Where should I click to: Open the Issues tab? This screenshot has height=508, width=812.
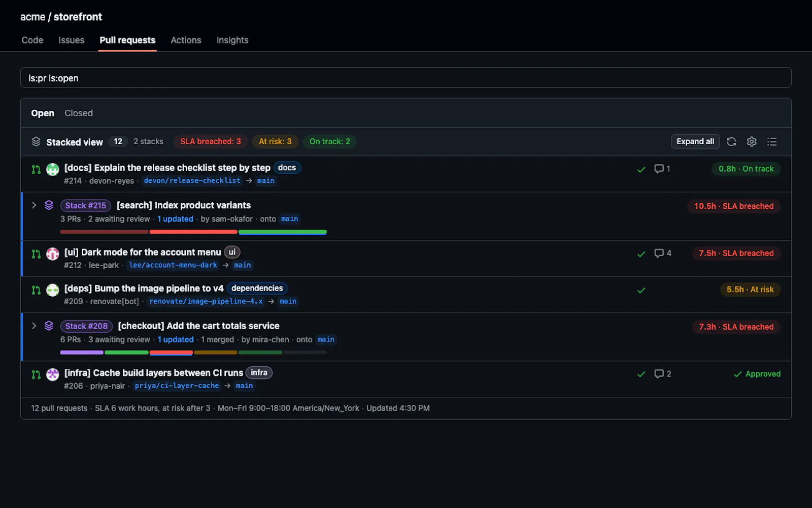click(x=71, y=40)
